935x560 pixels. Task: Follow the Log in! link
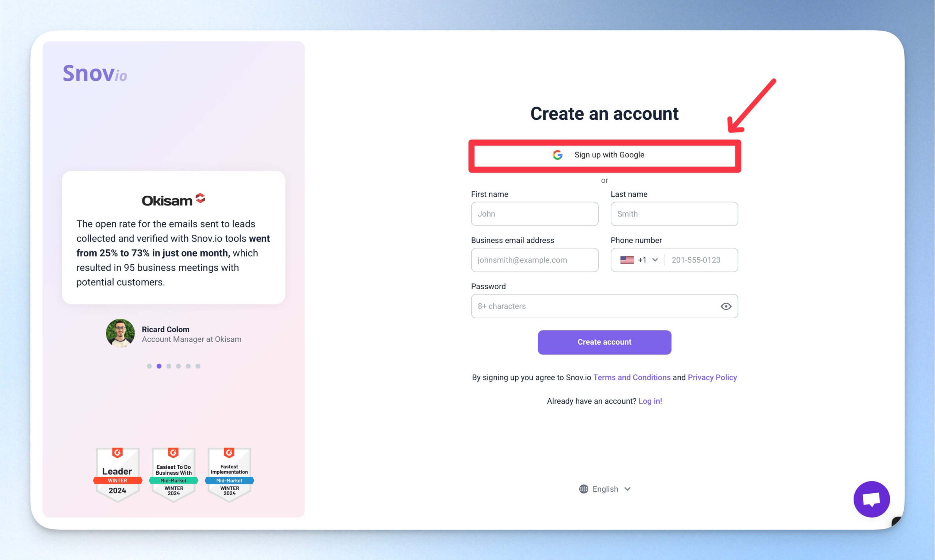tap(650, 401)
